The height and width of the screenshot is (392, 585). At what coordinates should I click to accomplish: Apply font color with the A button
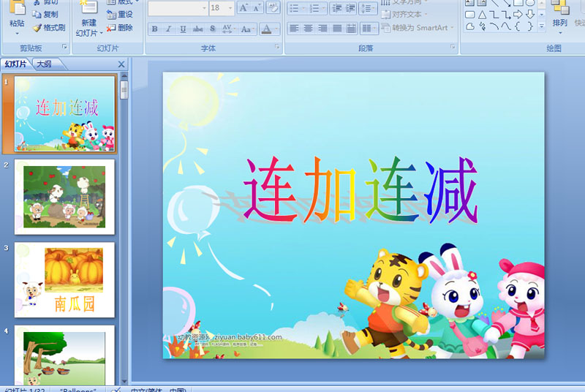266,29
